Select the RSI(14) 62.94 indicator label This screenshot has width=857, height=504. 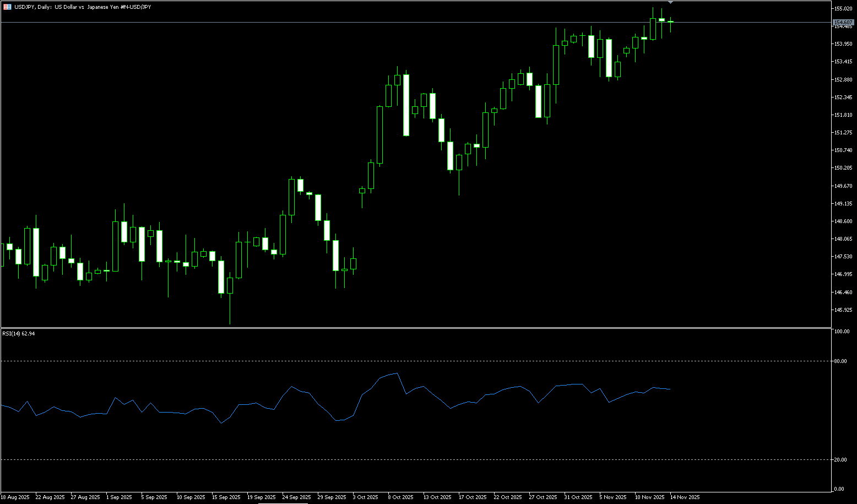19,334
